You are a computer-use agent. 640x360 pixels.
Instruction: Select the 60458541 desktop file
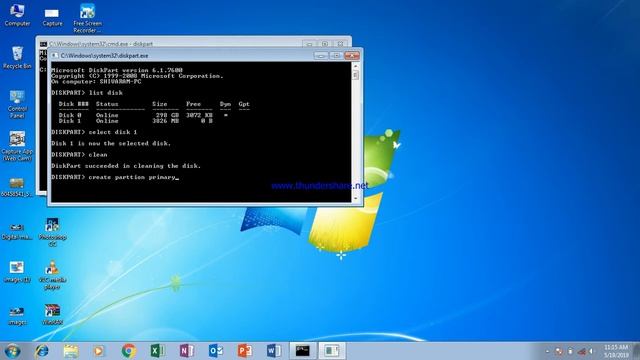[x=17, y=188]
